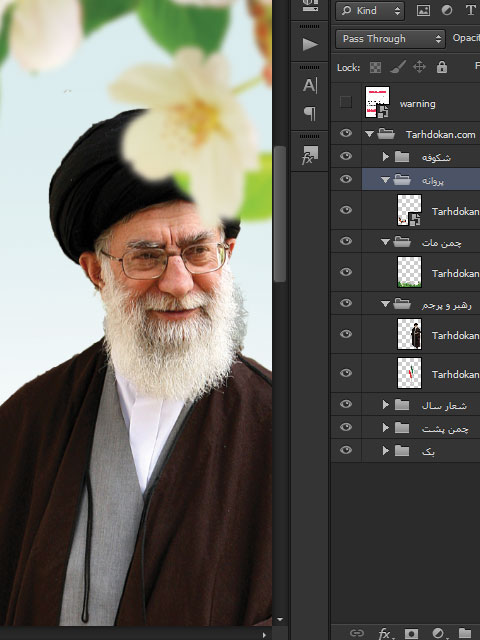480x640 pixels.
Task: Lock image pixels brush icon
Action: pos(398,67)
